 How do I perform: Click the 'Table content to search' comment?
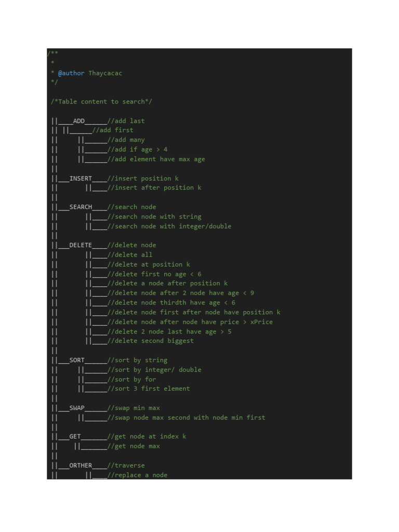click(101, 102)
